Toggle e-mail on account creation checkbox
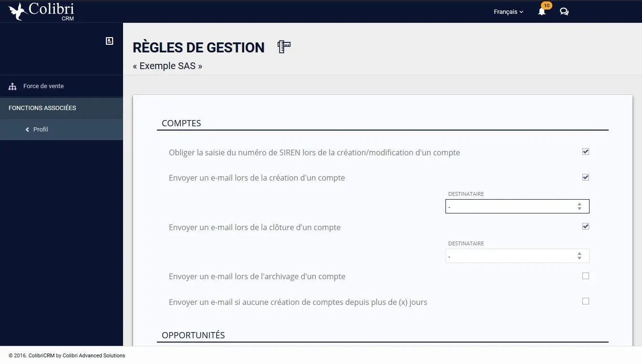Image resolution: width=642 pixels, height=364 pixels. click(586, 177)
